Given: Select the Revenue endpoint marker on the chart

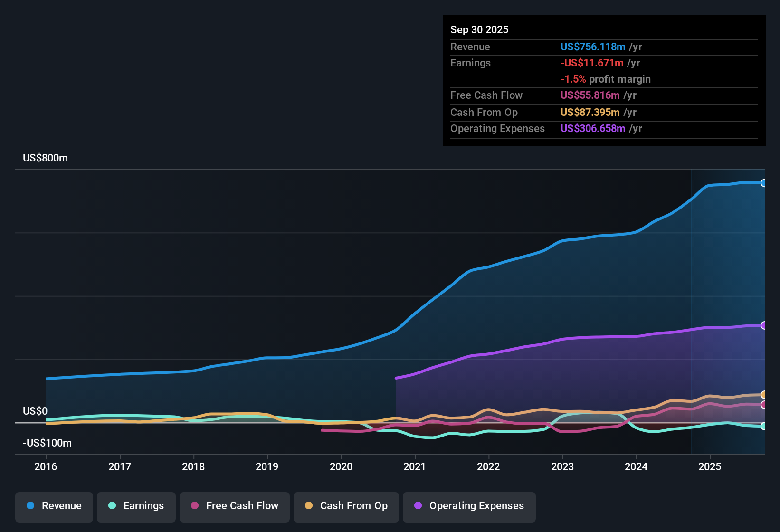Looking at the screenshot, I should pos(764,182).
